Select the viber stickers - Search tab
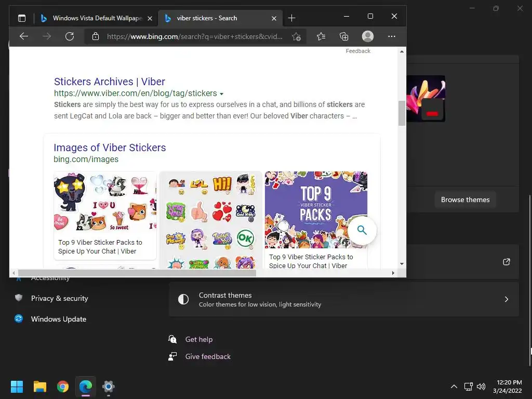This screenshot has height=399, width=532. [x=220, y=18]
